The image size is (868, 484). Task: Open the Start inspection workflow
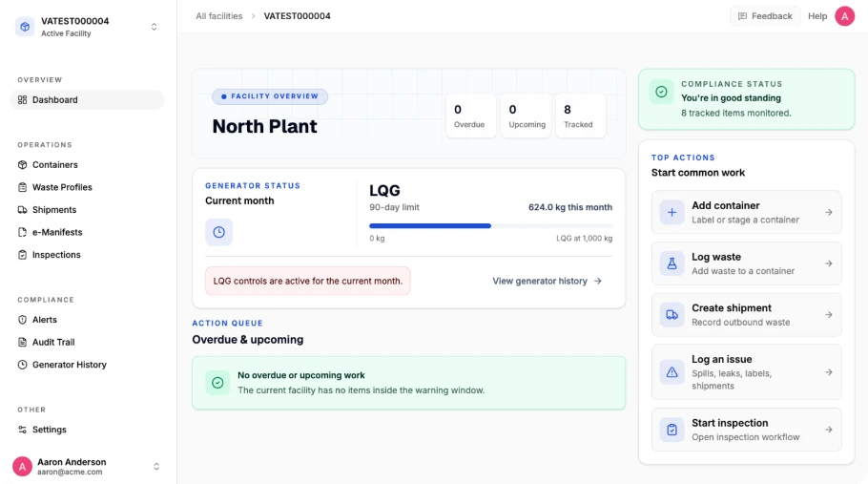pyautogui.click(x=746, y=430)
